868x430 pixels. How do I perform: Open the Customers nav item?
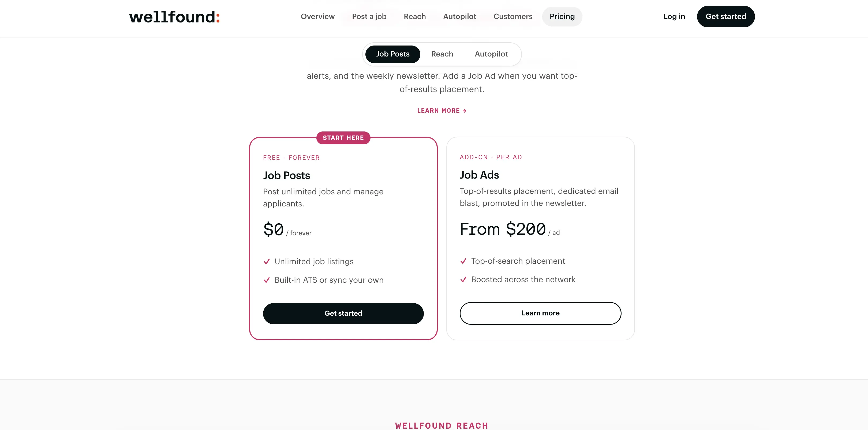point(512,17)
